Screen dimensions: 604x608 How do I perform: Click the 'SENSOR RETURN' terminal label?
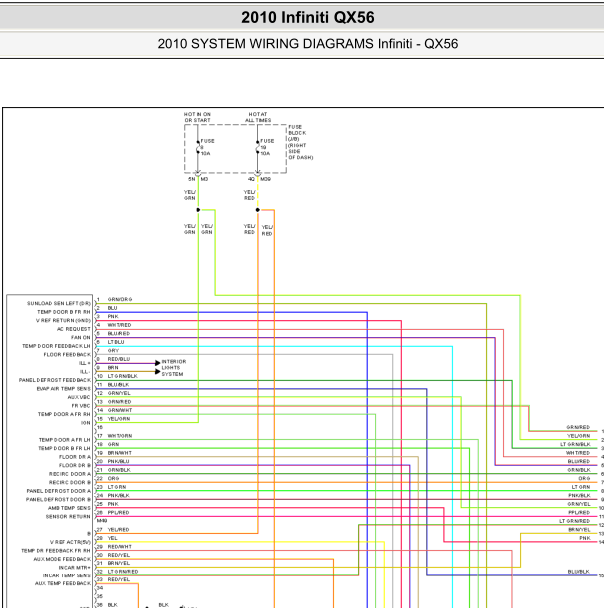point(68,516)
